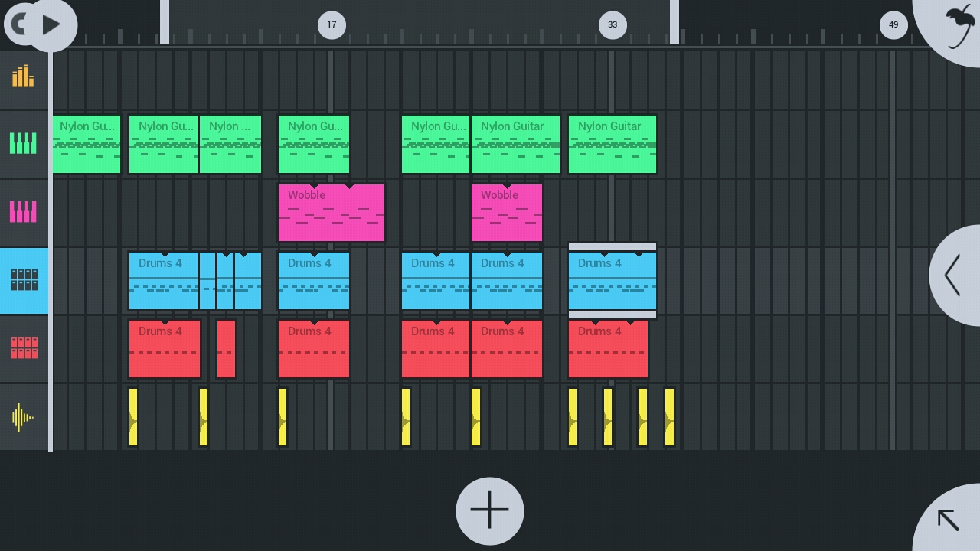Select the green Nylon Guitar keyboard track icon
Image resolution: width=980 pixels, height=551 pixels.
pos(23,144)
